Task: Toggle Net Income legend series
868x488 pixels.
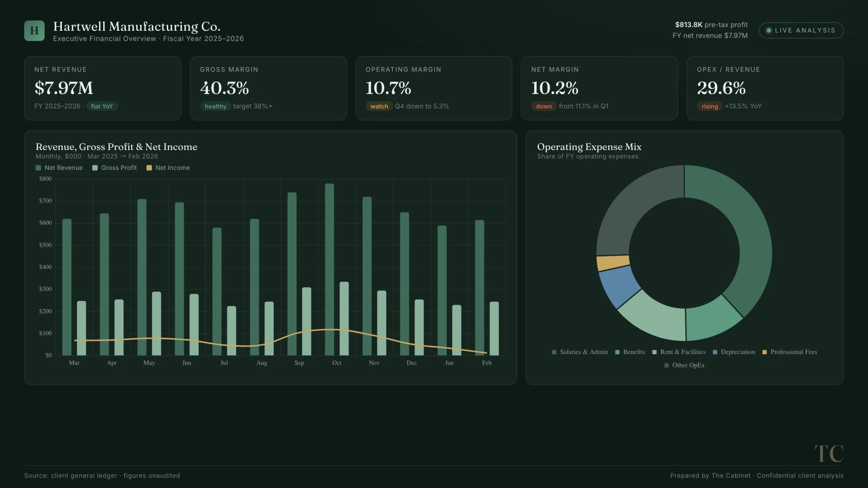Action: tap(168, 168)
